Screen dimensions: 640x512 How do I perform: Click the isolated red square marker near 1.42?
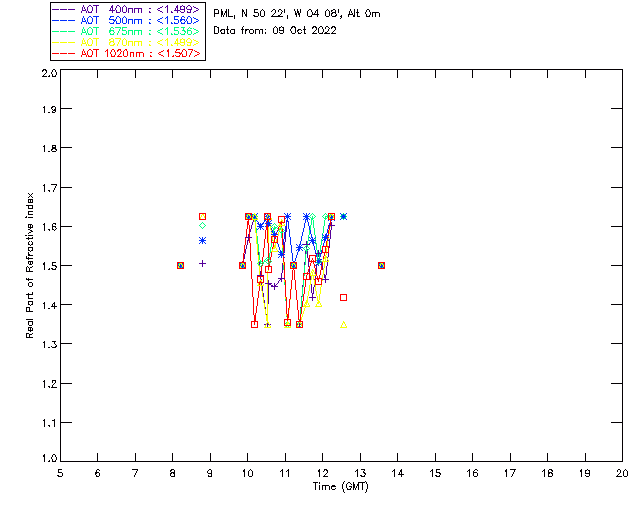(344, 298)
